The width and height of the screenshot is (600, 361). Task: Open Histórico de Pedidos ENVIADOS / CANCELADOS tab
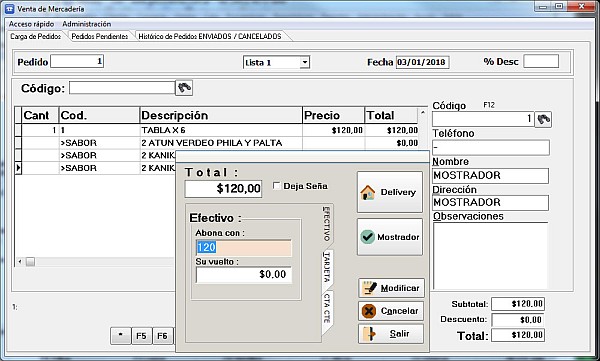(210, 36)
